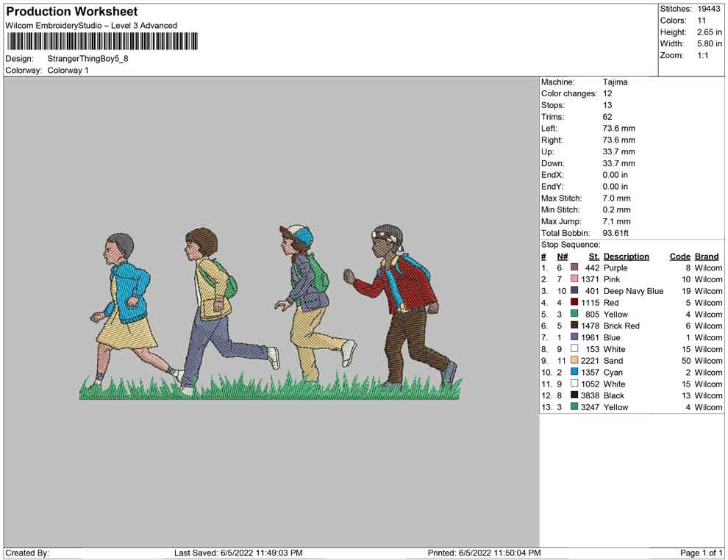Click the Page 1 of 1 footer text
This screenshot has height=560, width=728.
[702, 553]
